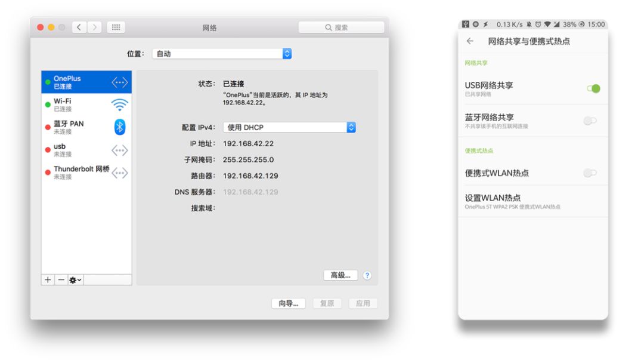Click the phone cellular signal icon
This screenshot has width=644, height=363.
[556, 24]
